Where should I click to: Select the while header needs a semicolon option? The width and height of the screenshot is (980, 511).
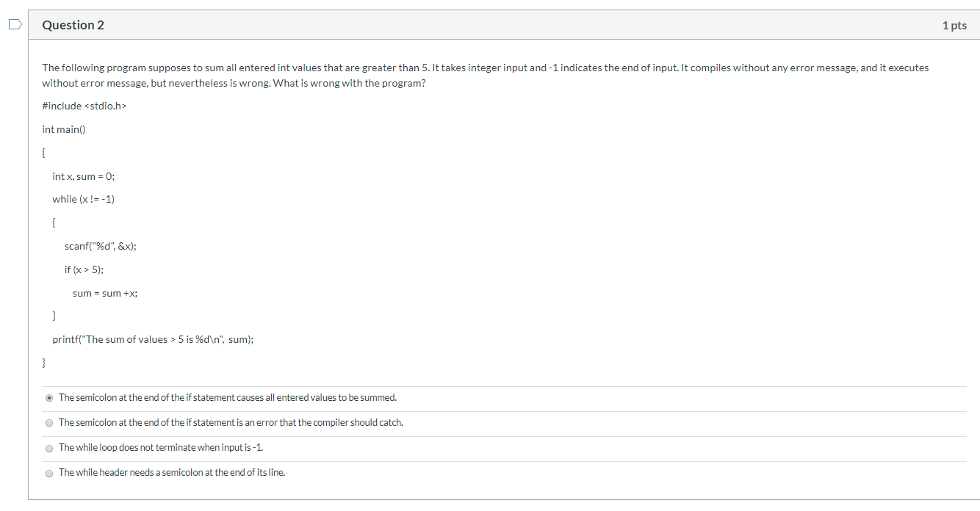pos(48,473)
